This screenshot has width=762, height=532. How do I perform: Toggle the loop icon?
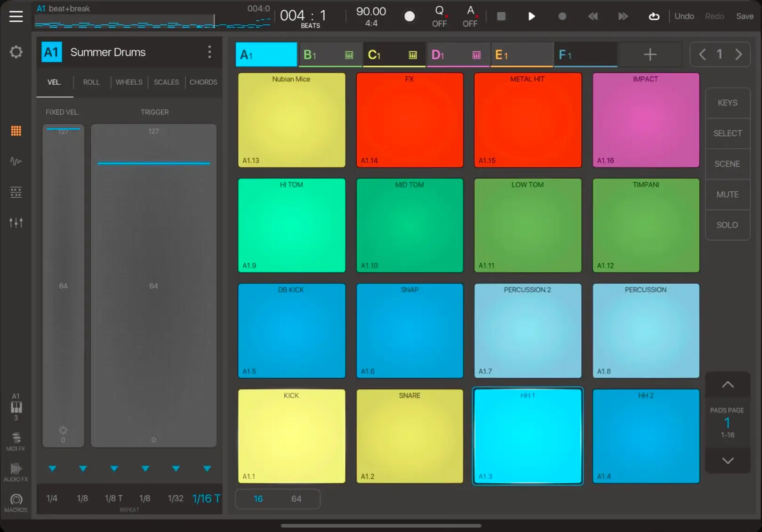[x=654, y=16]
